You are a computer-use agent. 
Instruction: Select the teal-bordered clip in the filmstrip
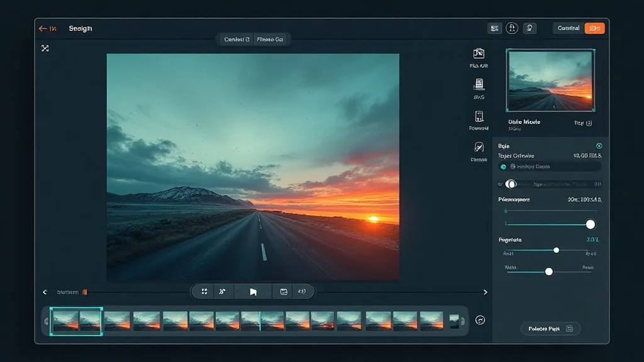76,321
